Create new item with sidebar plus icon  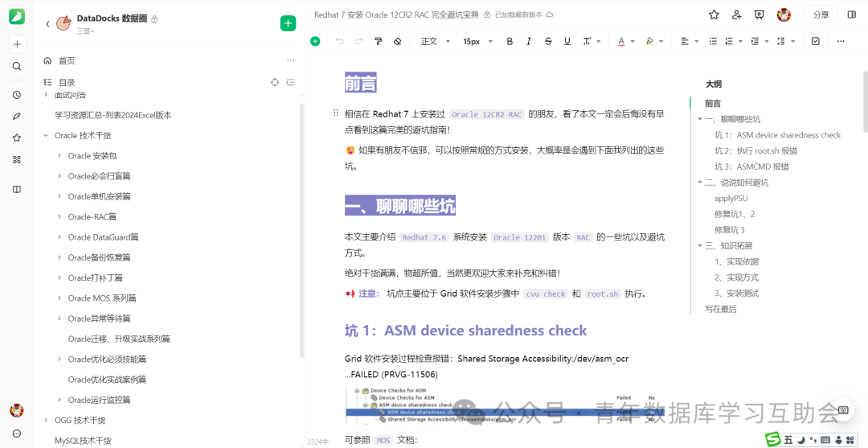pyautogui.click(x=17, y=44)
